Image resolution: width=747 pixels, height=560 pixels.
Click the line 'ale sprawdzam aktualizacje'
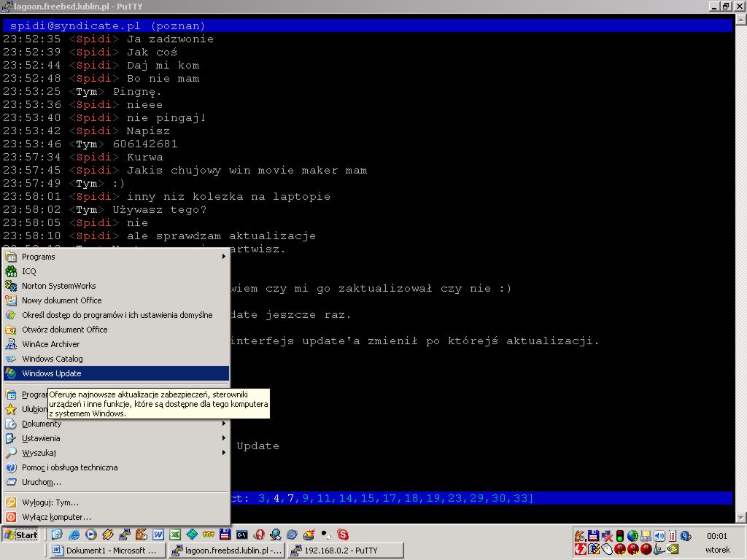click(x=221, y=236)
